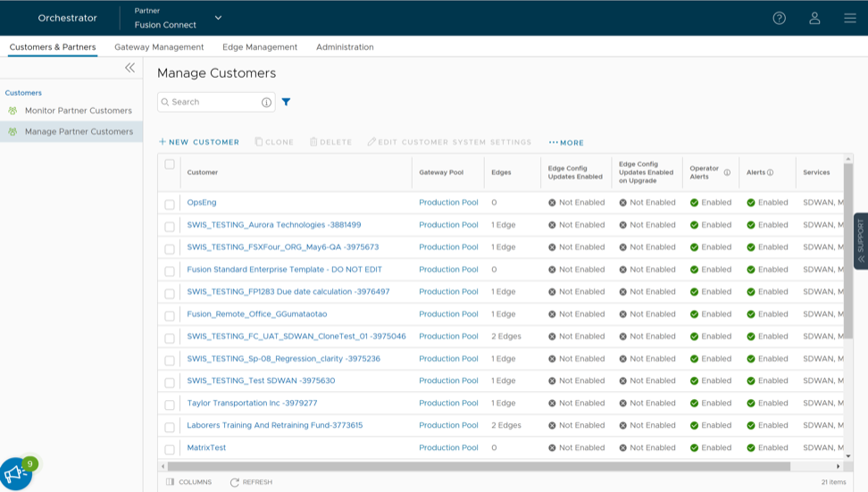
Task: Toggle the select-all header checkbox
Action: point(170,164)
